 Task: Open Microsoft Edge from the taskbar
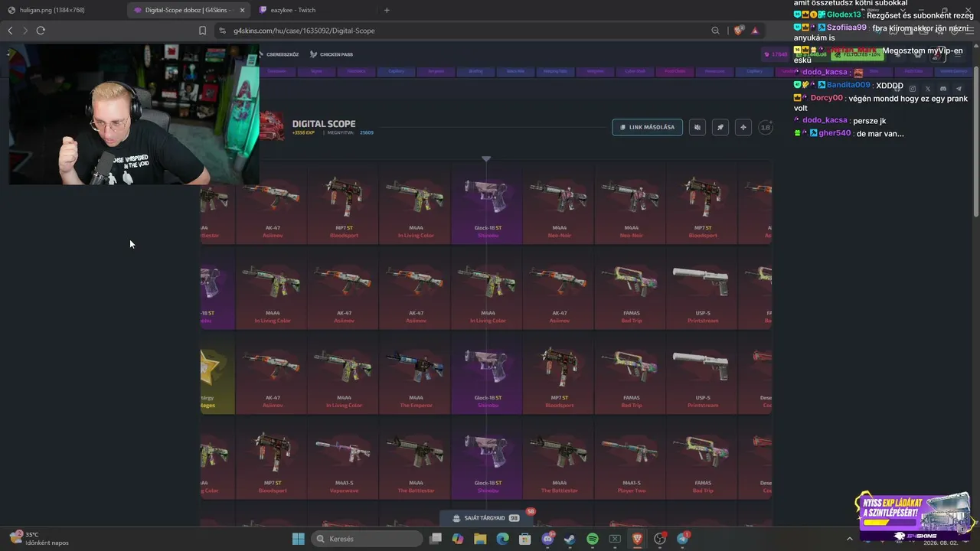tap(502, 539)
